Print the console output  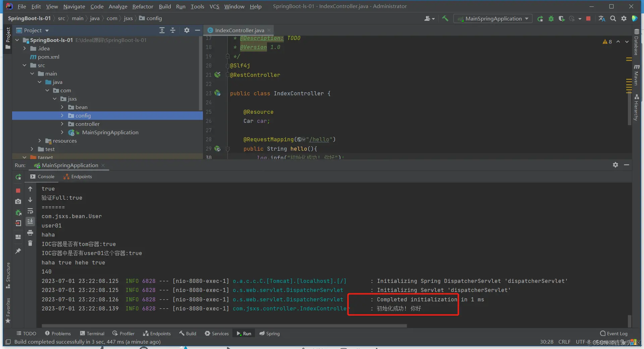tap(30, 233)
